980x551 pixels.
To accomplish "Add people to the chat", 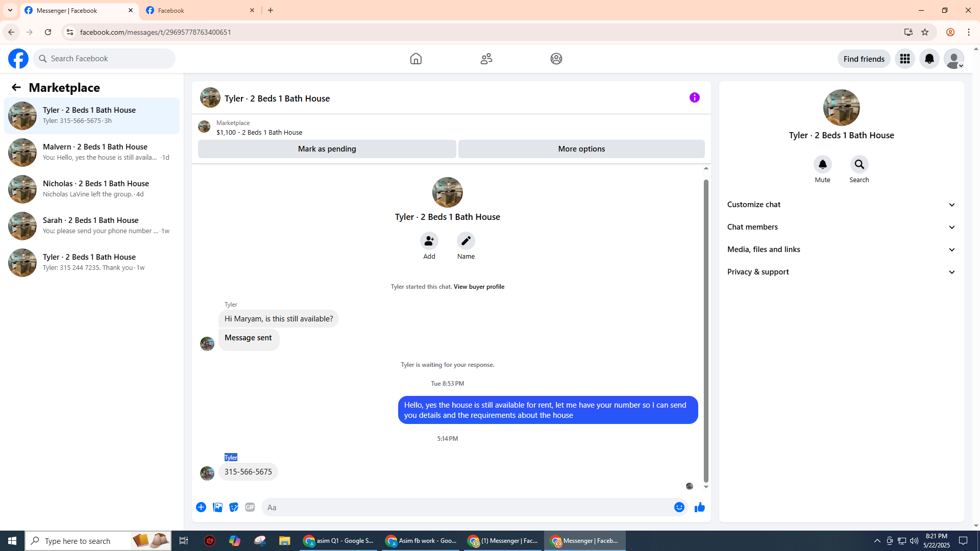I will coord(429,241).
